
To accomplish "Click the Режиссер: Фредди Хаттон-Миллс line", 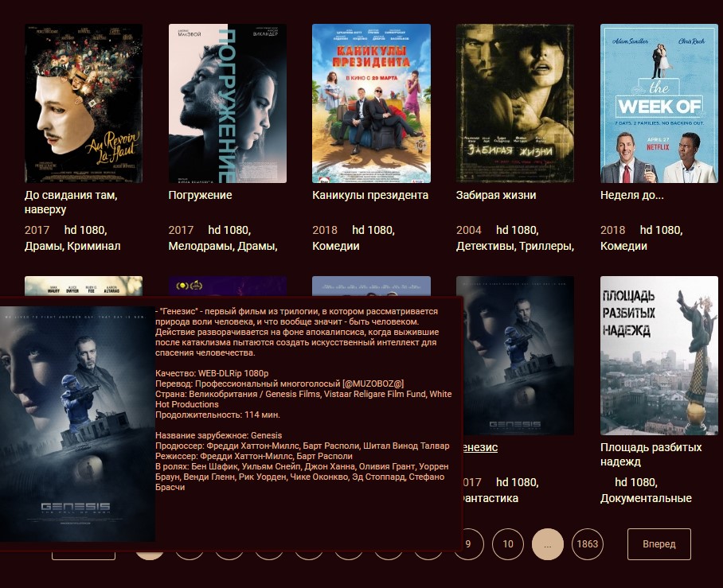I will [253, 456].
